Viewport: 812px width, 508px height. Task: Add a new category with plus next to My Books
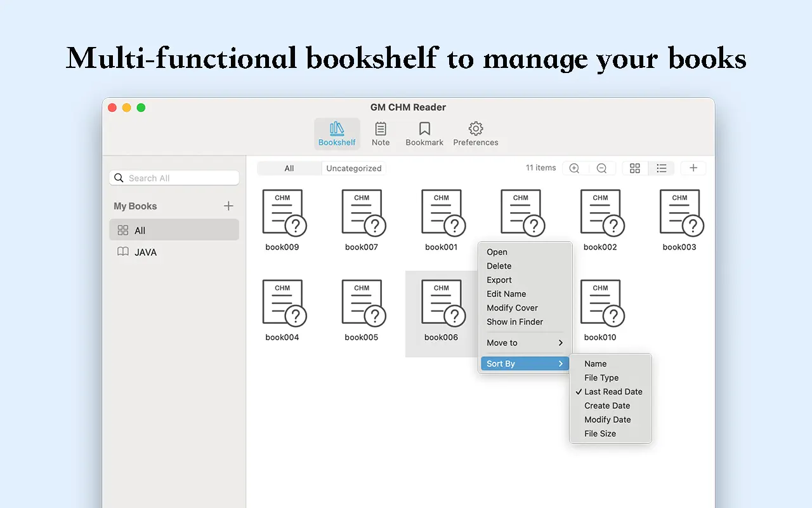pyautogui.click(x=229, y=206)
